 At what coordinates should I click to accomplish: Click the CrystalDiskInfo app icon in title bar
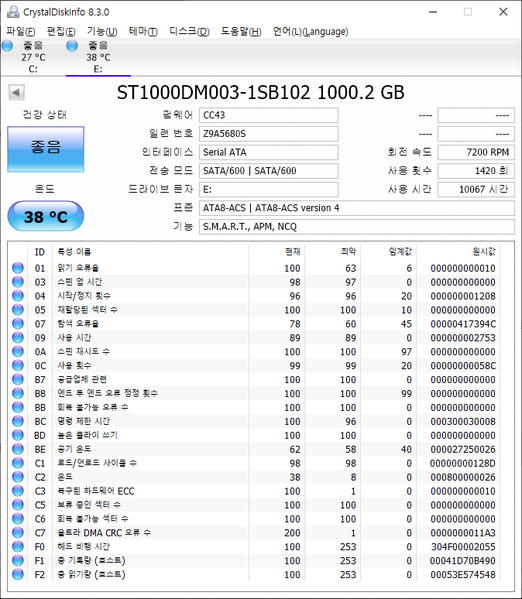pyautogui.click(x=13, y=12)
